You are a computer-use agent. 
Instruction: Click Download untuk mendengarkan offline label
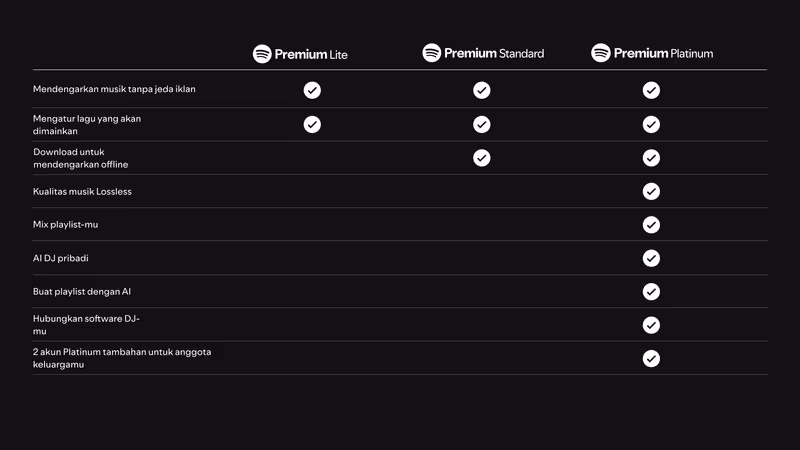pos(81,158)
